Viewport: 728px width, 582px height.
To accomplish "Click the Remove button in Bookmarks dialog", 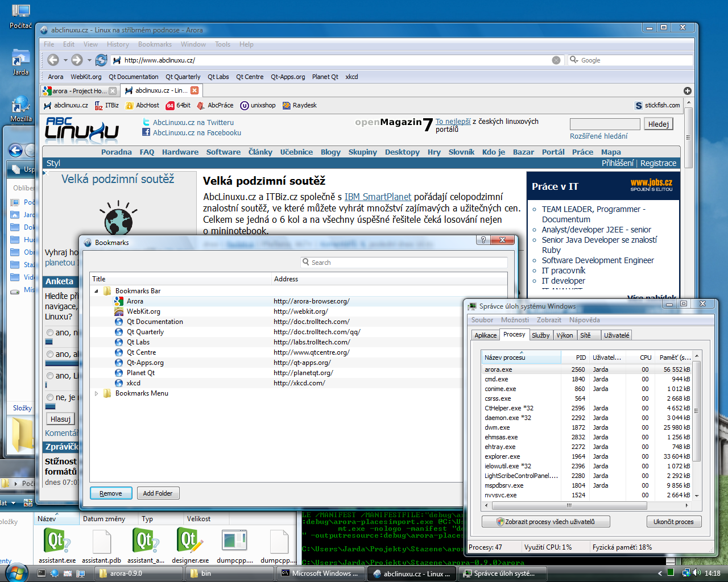I will click(111, 493).
